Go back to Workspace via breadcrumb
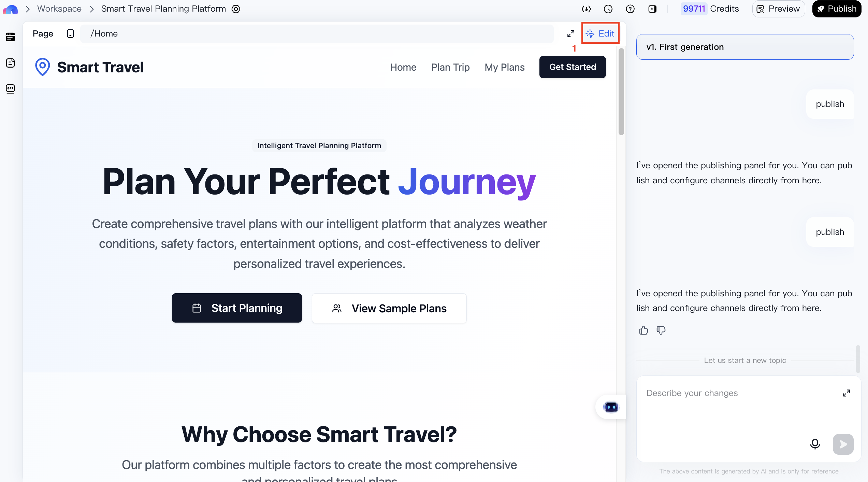 coord(59,9)
